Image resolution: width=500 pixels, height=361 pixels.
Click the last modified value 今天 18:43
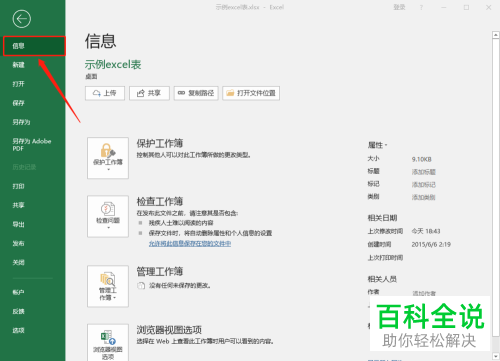(426, 231)
